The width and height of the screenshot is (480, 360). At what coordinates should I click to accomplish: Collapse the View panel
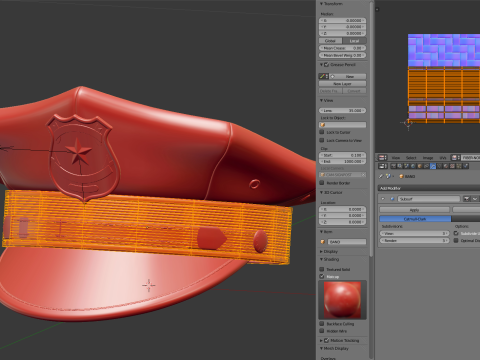[322, 100]
